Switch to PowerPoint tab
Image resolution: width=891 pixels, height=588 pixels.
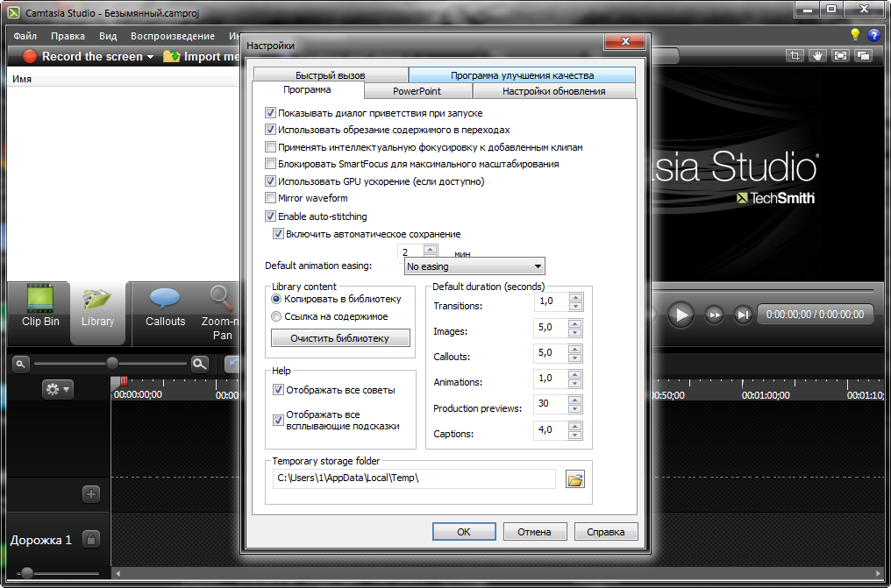point(417,91)
